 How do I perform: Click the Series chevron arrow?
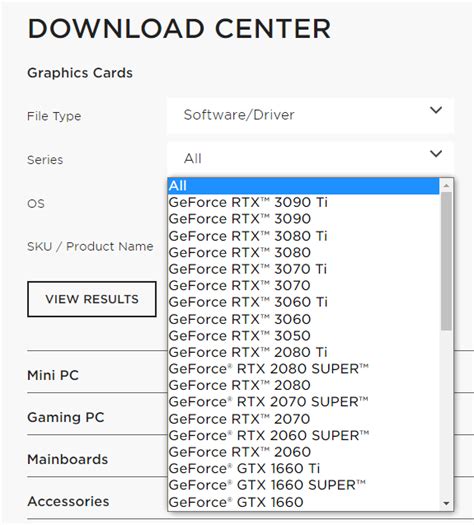click(436, 154)
